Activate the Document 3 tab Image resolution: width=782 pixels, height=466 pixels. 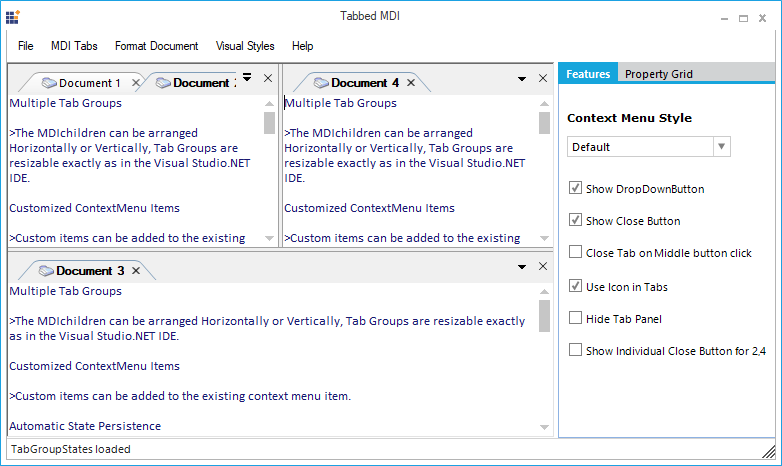click(90, 271)
